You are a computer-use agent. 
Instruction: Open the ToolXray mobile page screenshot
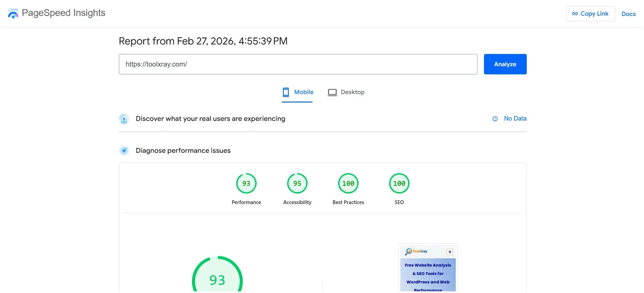(428, 268)
